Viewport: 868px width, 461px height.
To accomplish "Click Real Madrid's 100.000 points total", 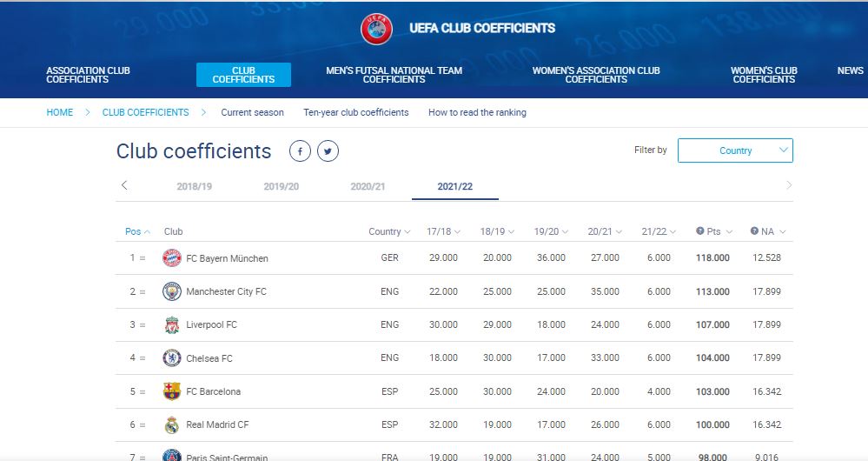I will [x=712, y=424].
